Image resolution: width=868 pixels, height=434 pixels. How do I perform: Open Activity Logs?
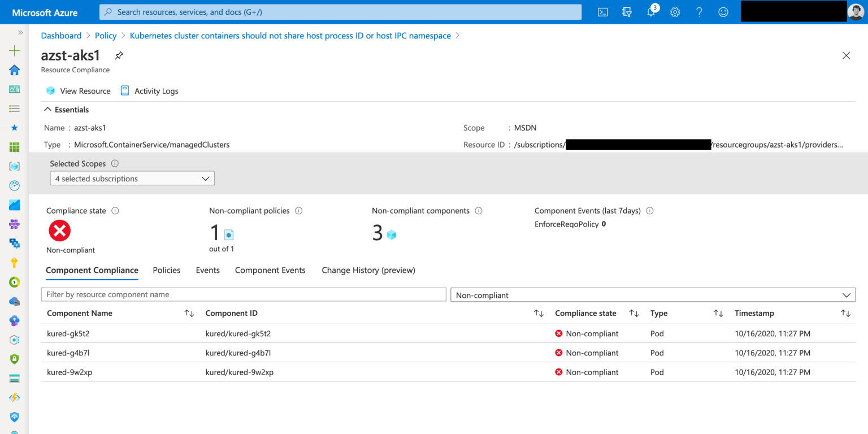[150, 91]
